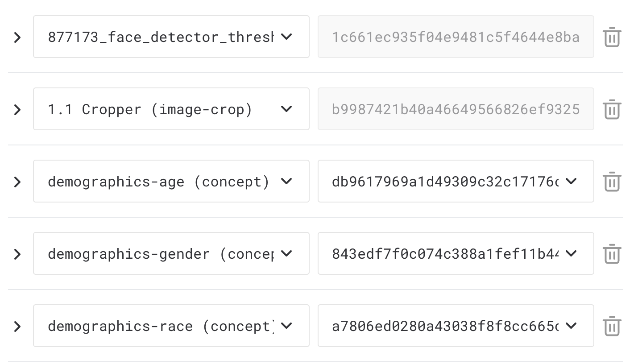
Task: Expand the 877173_face_detector row chevron
Action: [x=17, y=37]
